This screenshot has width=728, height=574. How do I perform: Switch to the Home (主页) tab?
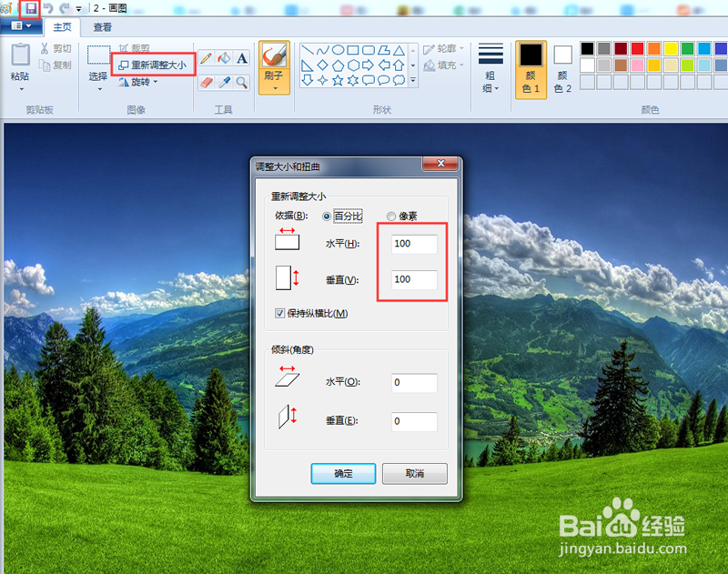[62, 27]
